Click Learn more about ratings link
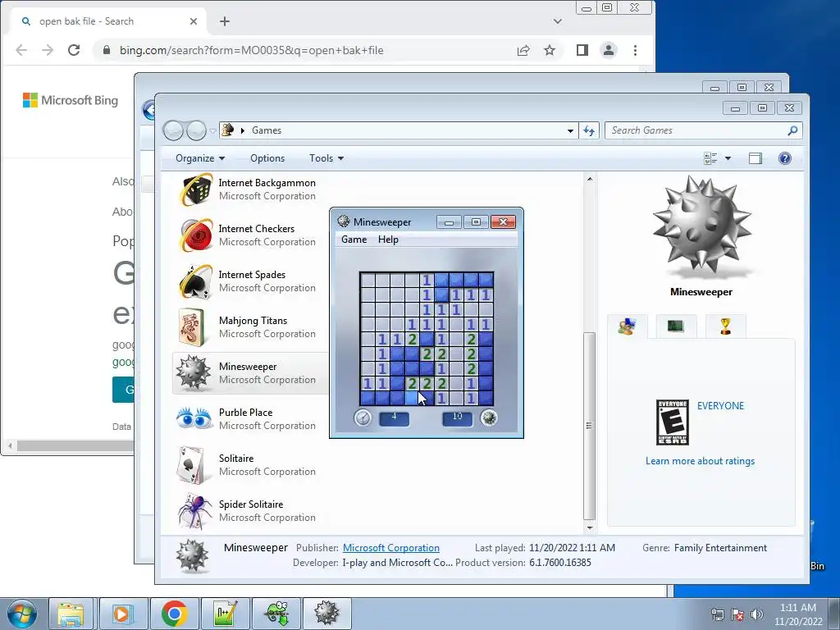840x630 pixels. (x=700, y=461)
